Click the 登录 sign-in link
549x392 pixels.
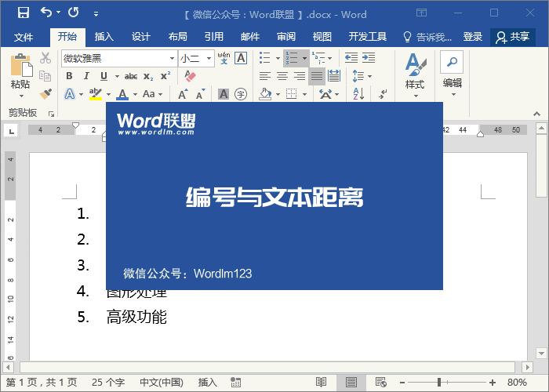[x=473, y=37]
